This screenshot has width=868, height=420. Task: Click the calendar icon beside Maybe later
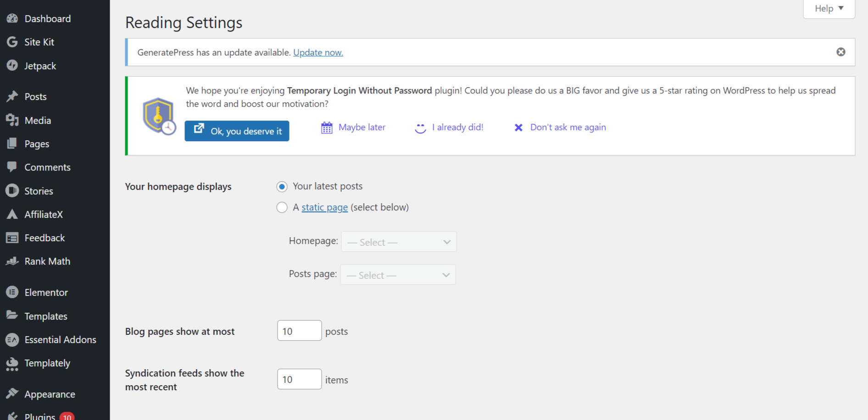click(x=327, y=127)
